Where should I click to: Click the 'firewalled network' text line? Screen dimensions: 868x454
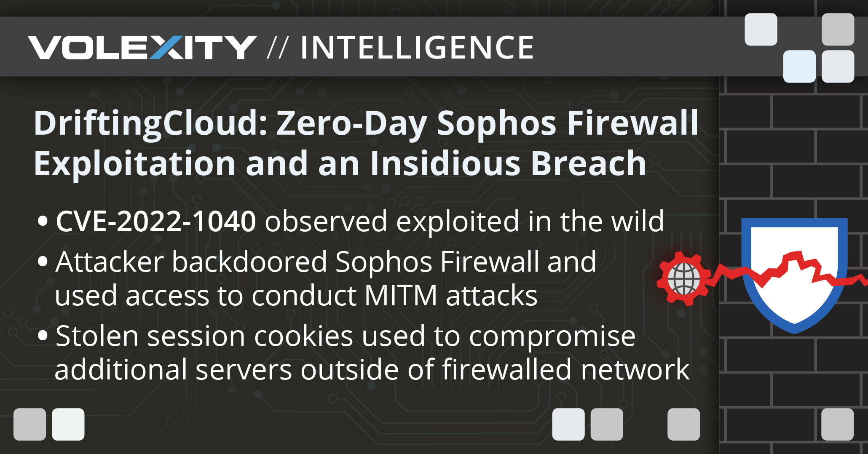(x=372, y=369)
